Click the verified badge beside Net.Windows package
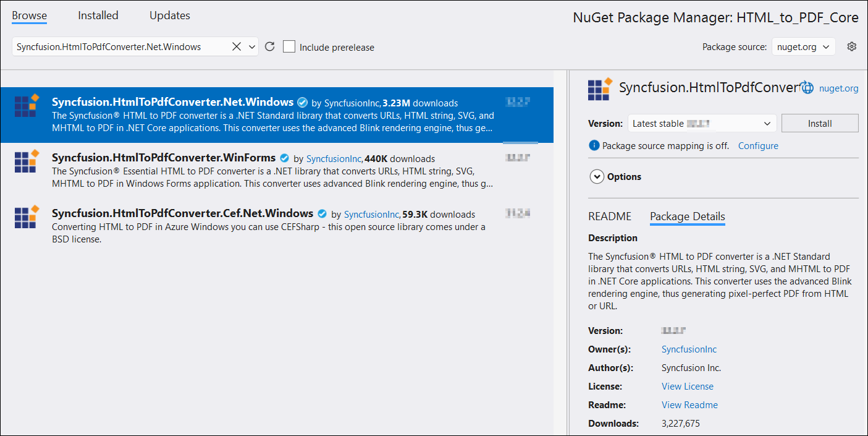 pyautogui.click(x=302, y=103)
